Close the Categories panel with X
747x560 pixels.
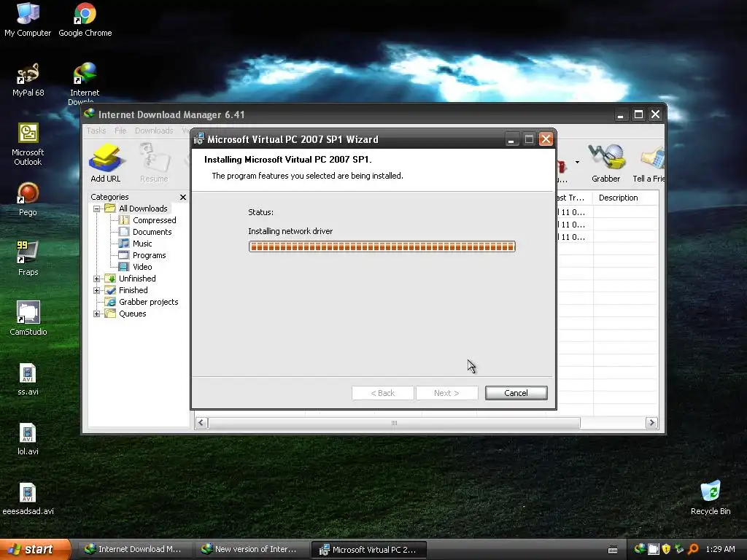(183, 197)
